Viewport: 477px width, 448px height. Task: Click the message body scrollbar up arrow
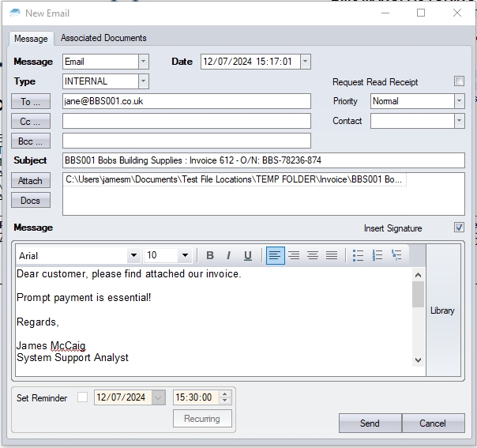418,275
